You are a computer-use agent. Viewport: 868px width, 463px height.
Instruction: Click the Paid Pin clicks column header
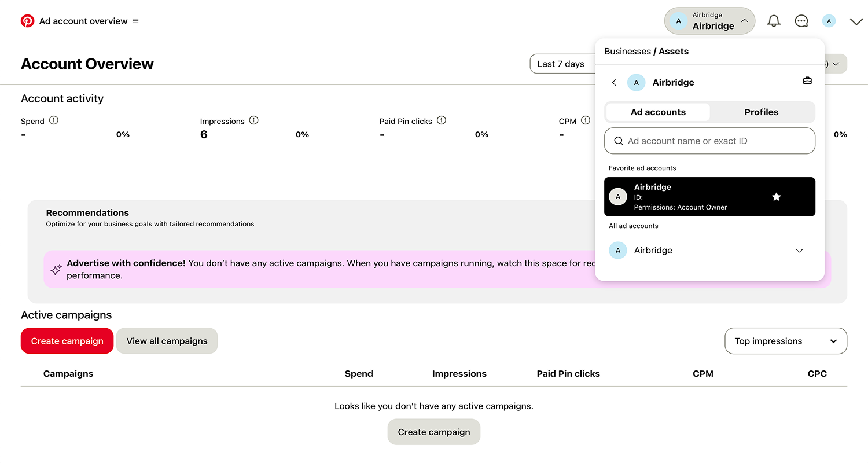[568, 374]
